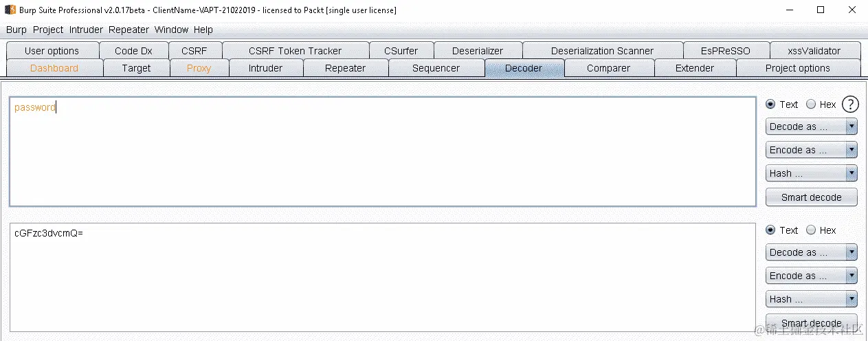The width and height of the screenshot is (868, 341).
Task: Switch to the Target tab
Action: [137, 68]
